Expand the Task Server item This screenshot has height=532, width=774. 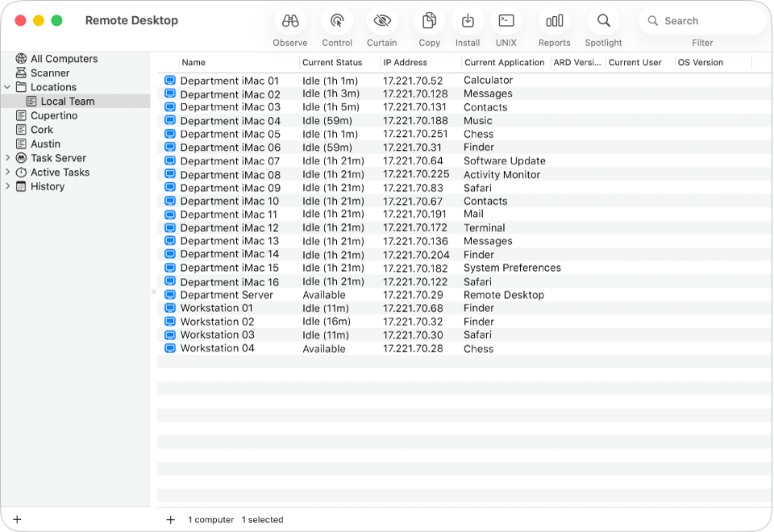tap(6, 158)
